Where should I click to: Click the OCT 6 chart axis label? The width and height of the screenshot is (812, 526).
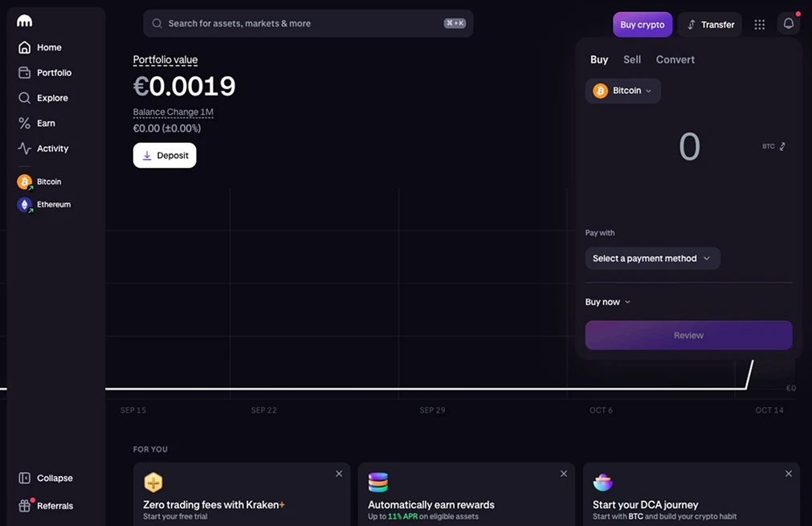coord(601,410)
